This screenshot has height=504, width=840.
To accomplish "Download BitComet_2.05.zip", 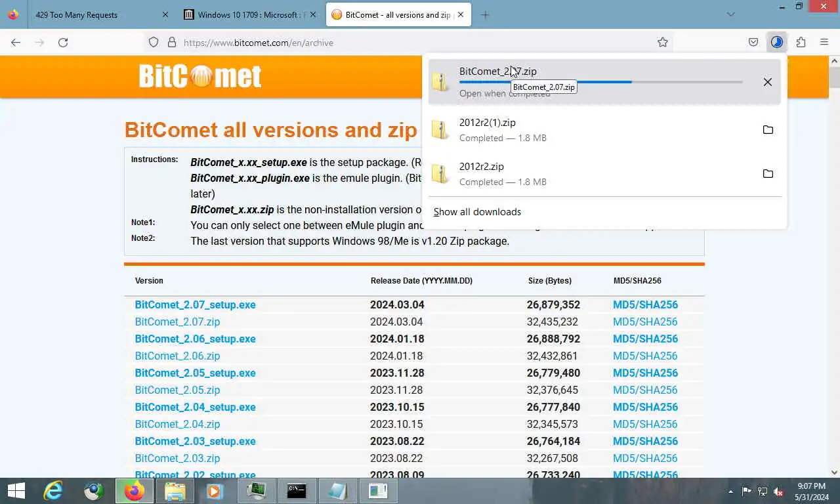I will [177, 390].
